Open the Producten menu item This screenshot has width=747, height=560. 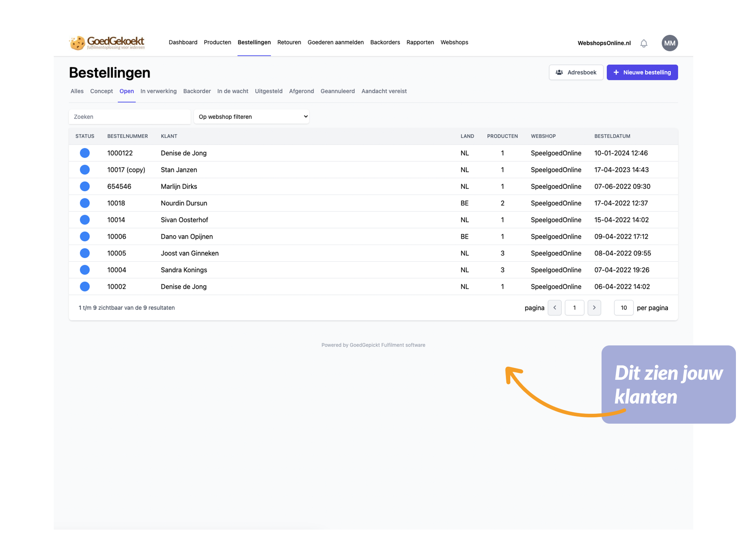pos(217,42)
